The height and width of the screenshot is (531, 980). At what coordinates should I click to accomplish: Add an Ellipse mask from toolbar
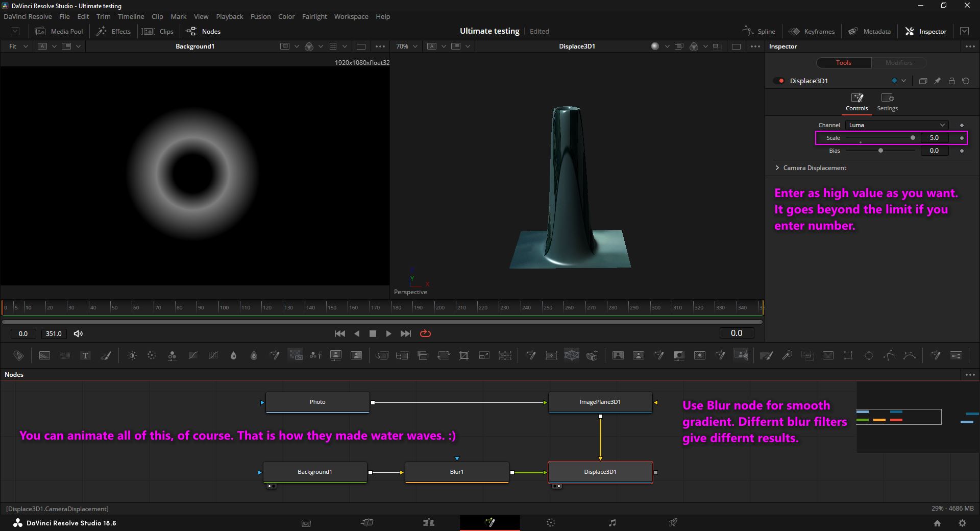(869, 356)
